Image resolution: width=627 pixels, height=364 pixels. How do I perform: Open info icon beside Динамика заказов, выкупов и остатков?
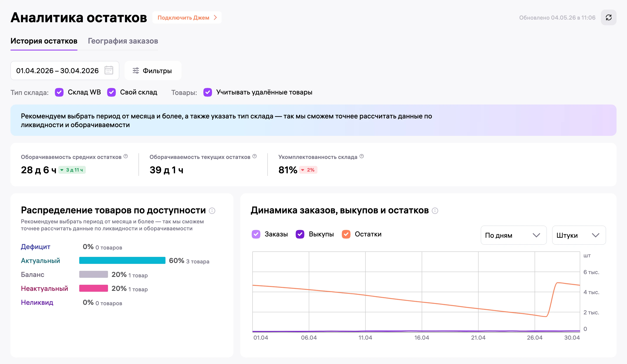435,211
